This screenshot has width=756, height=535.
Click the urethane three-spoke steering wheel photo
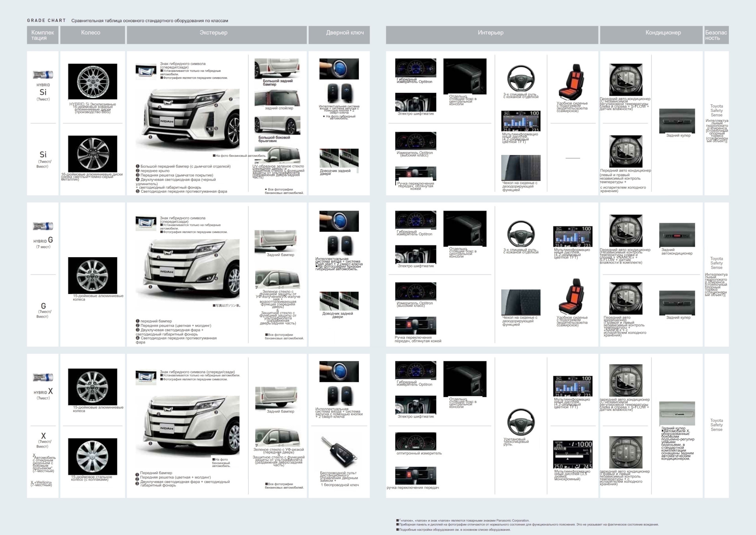[x=521, y=423]
